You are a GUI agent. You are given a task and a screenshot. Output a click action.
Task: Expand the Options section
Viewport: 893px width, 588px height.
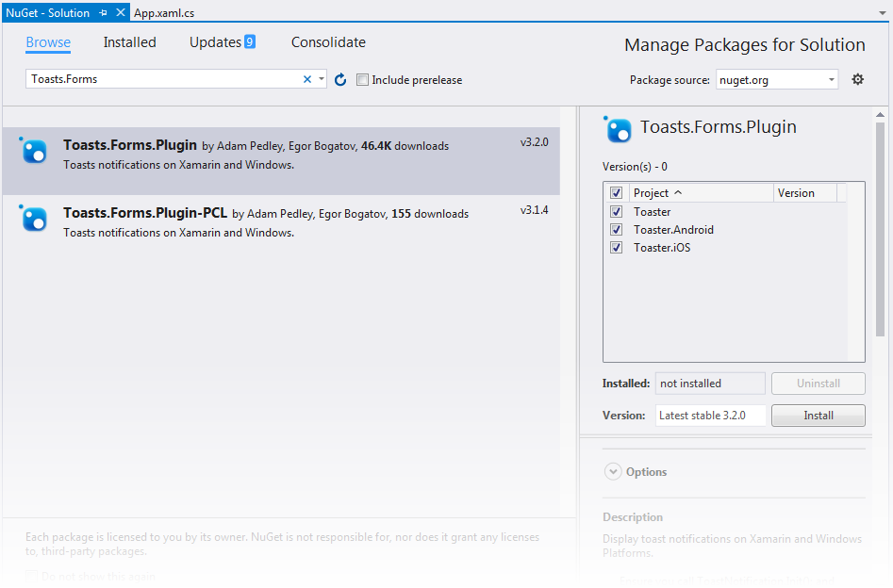coord(613,471)
